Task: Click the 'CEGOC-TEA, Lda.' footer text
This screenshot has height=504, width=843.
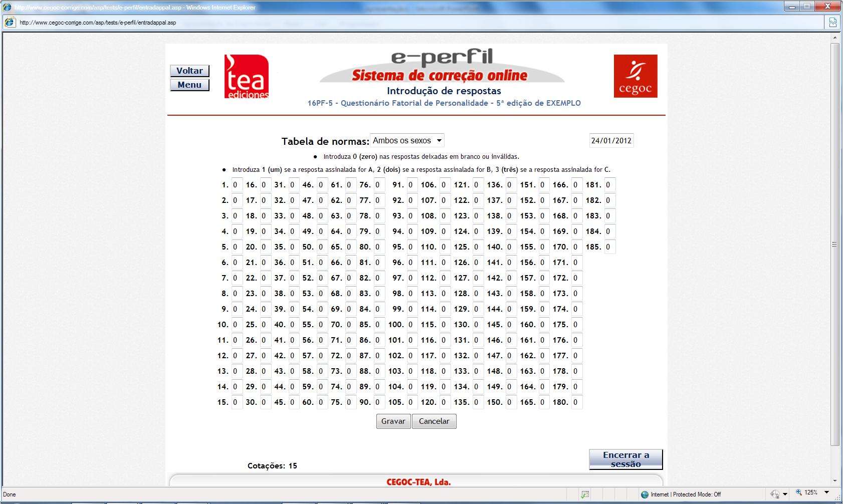Action: 418,482
